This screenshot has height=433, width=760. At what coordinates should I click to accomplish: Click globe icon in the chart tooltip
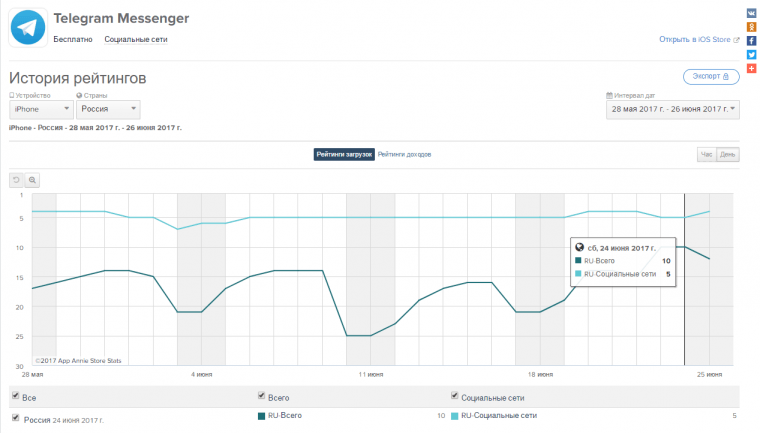pyautogui.click(x=579, y=247)
